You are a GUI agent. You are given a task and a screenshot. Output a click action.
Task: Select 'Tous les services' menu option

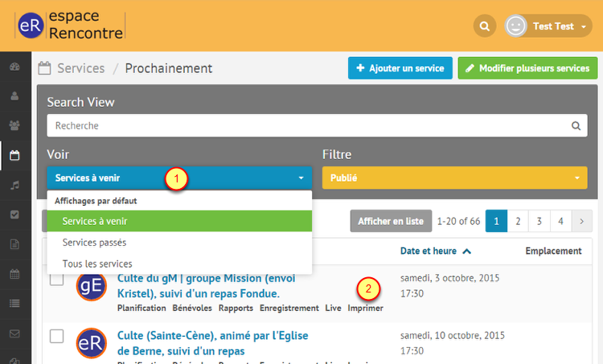click(x=179, y=264)
